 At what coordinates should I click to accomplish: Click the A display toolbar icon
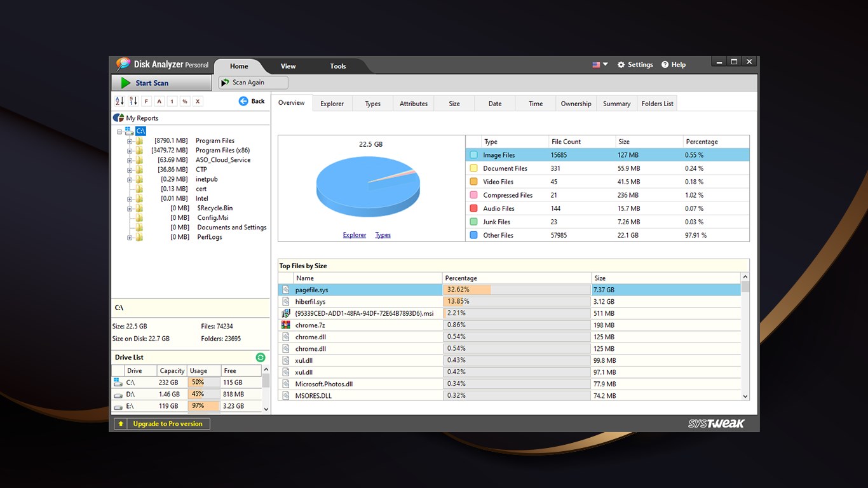coord(159,101)
